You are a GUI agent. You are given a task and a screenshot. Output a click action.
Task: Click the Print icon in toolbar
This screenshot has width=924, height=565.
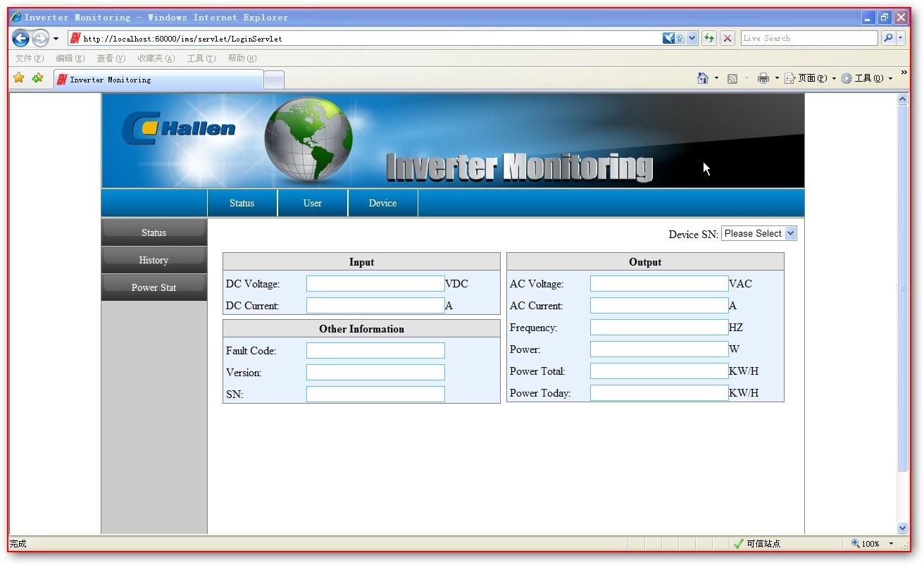click(x=763, y=78)
